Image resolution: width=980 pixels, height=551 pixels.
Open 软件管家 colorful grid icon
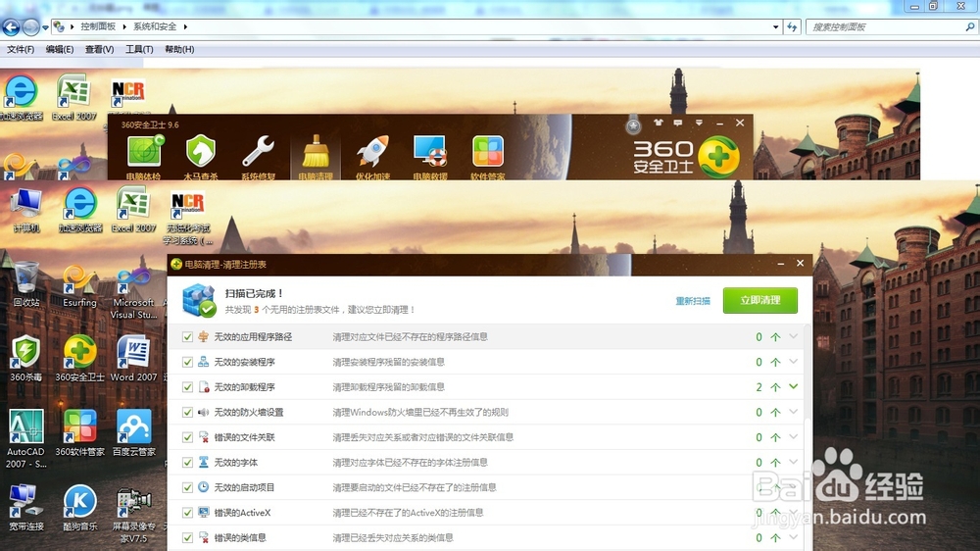487,156
